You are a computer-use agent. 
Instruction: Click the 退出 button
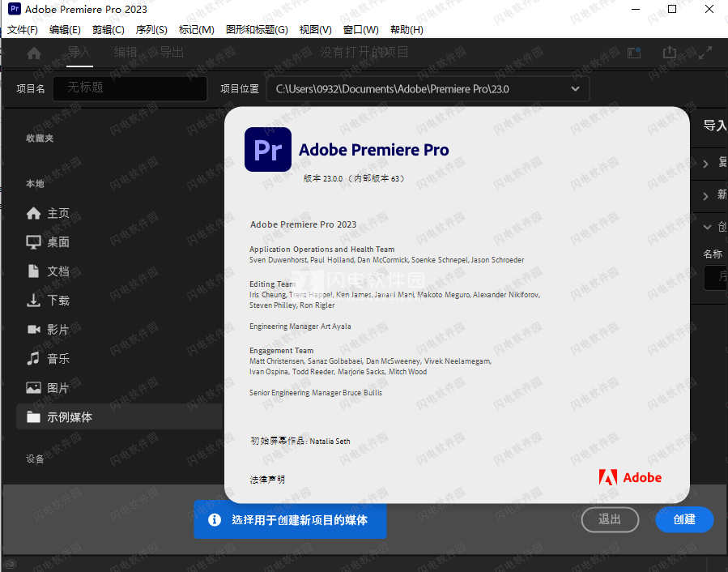click(x=610, y=519)
